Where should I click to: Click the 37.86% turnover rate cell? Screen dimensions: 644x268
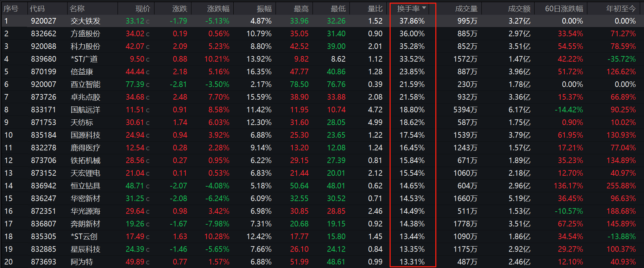[x=412, y=21]
